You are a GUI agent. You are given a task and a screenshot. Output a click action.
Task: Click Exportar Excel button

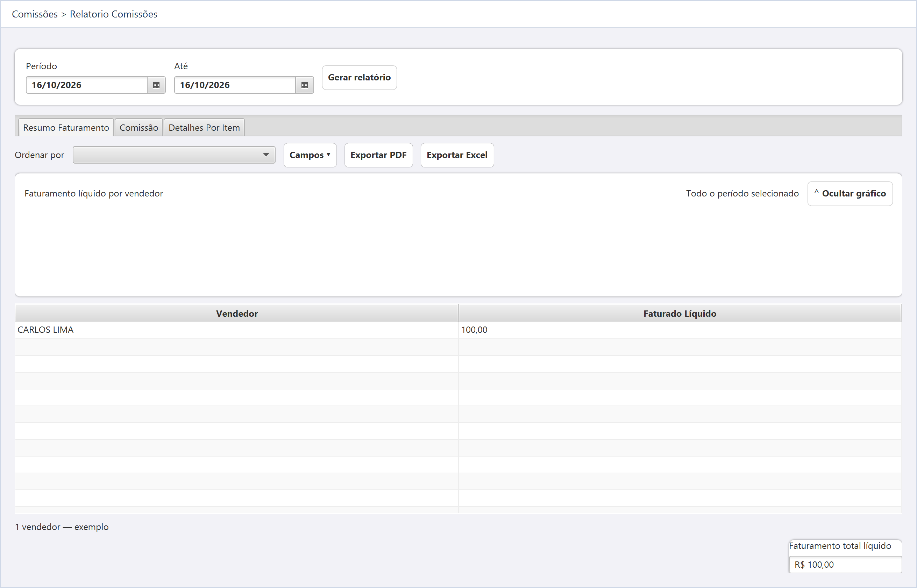point(457,155)
